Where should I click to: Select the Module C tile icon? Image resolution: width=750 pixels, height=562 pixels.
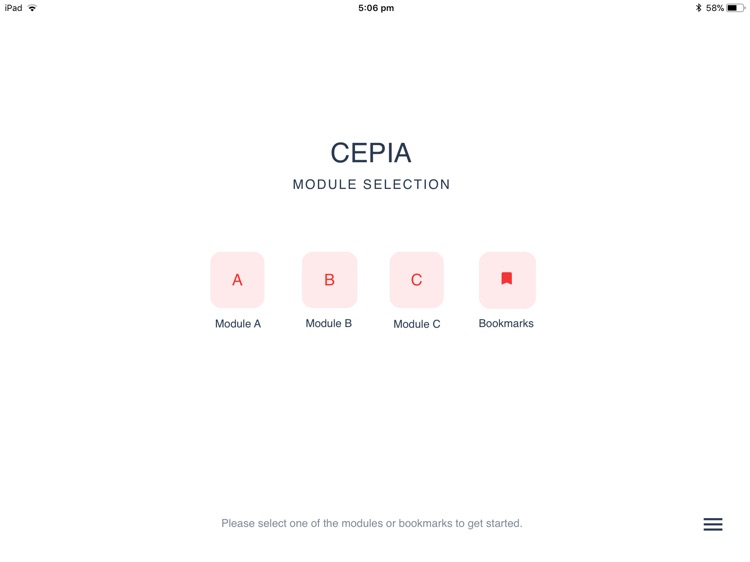click(416, 280)
